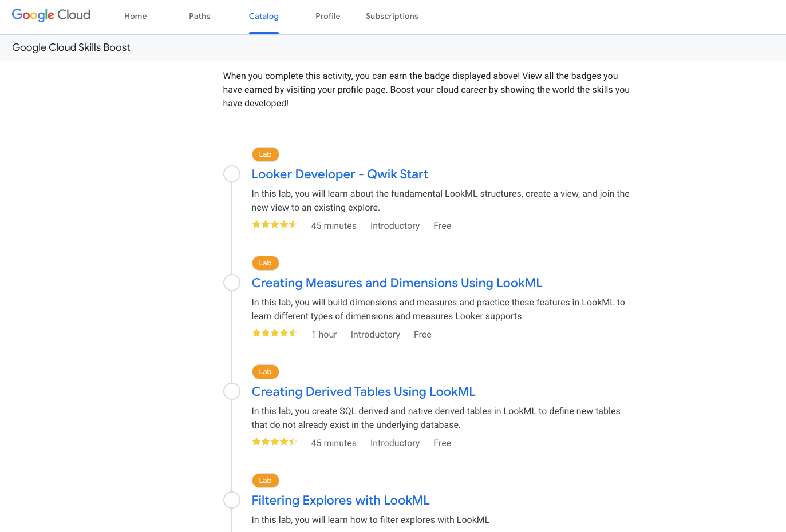Switch to the Subscriptions tab
786x532 pixels.
392,16
